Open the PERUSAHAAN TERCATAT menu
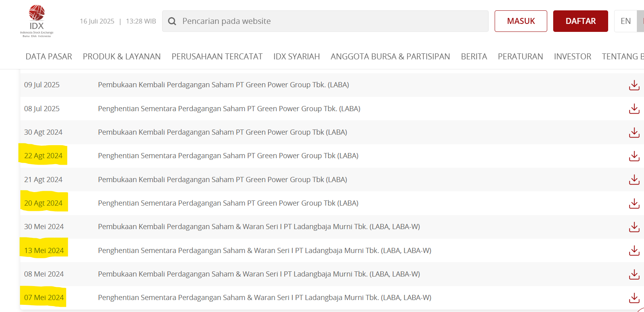 [x=217, y=57]
